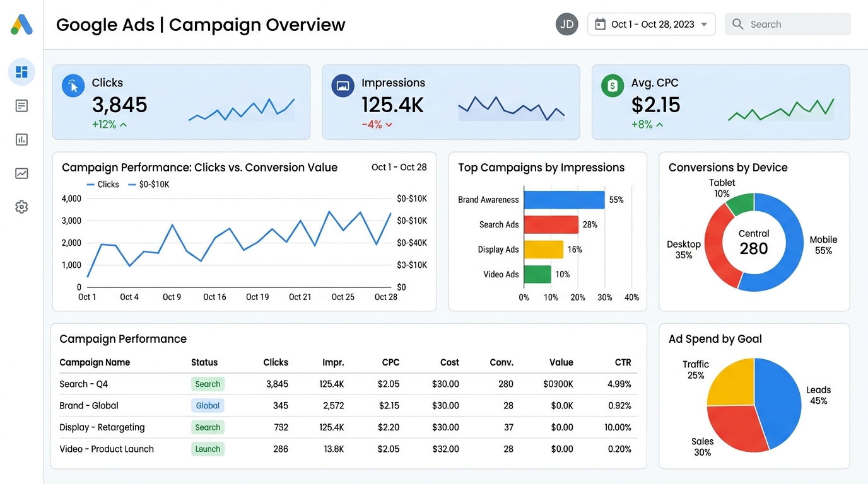Click the Google Ads logo
868x484 pixels.
21,25
